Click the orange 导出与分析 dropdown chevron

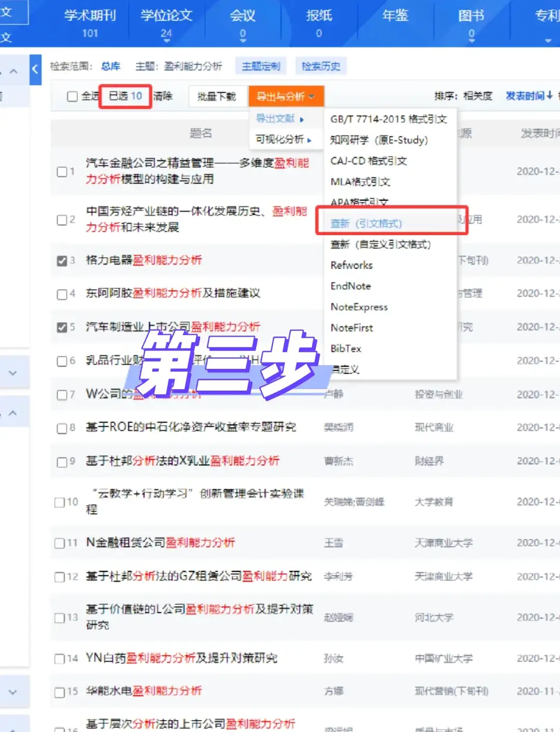tap(311, 96)
